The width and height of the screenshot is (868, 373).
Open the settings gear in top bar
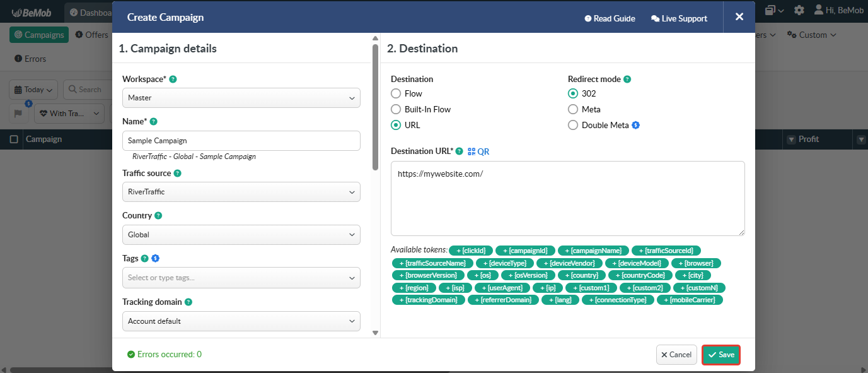click(x=799, y=10)
